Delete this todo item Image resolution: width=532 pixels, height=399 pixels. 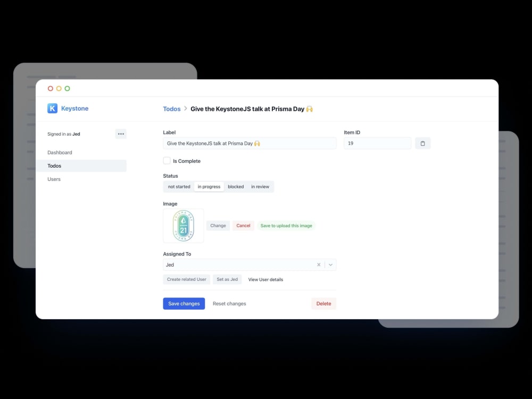tap(323, 303)
